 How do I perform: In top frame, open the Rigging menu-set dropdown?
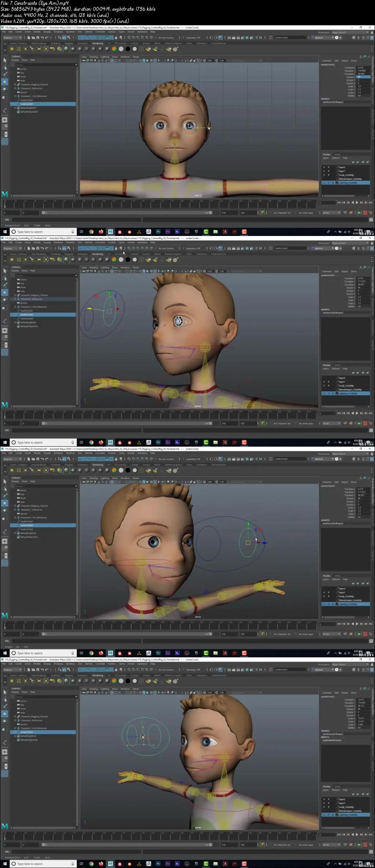coord(12,37)
